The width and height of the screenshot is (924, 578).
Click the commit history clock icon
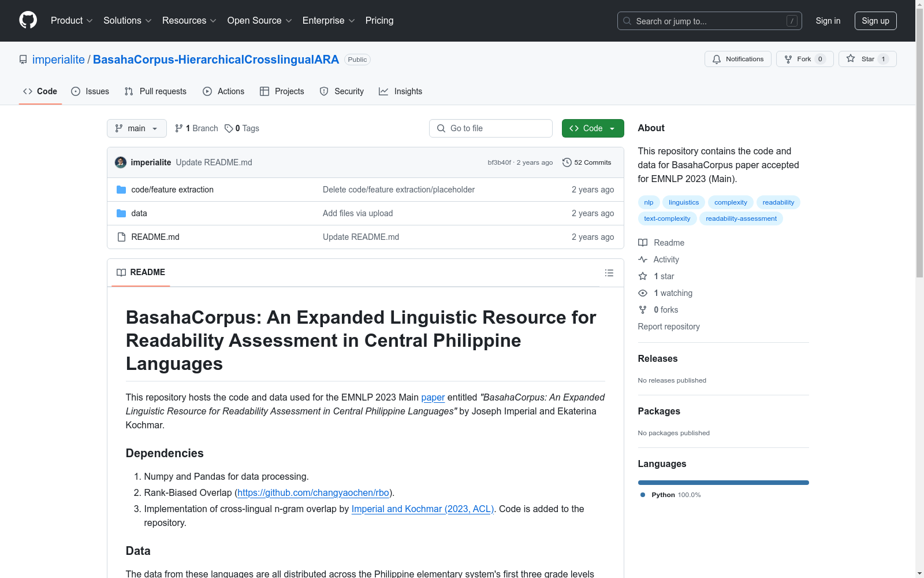[567, 162]
